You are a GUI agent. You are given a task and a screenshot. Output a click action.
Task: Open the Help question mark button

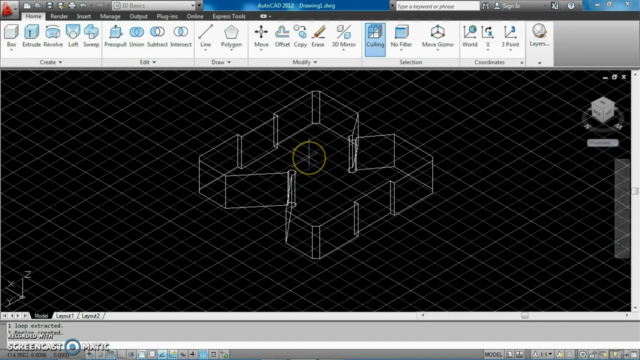(571, 6)
